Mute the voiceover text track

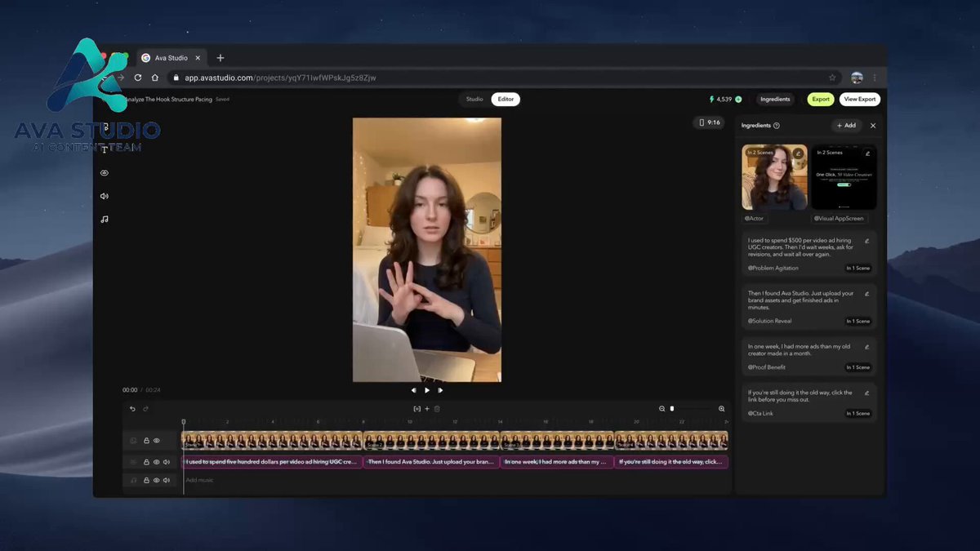[x=167, y=462]
